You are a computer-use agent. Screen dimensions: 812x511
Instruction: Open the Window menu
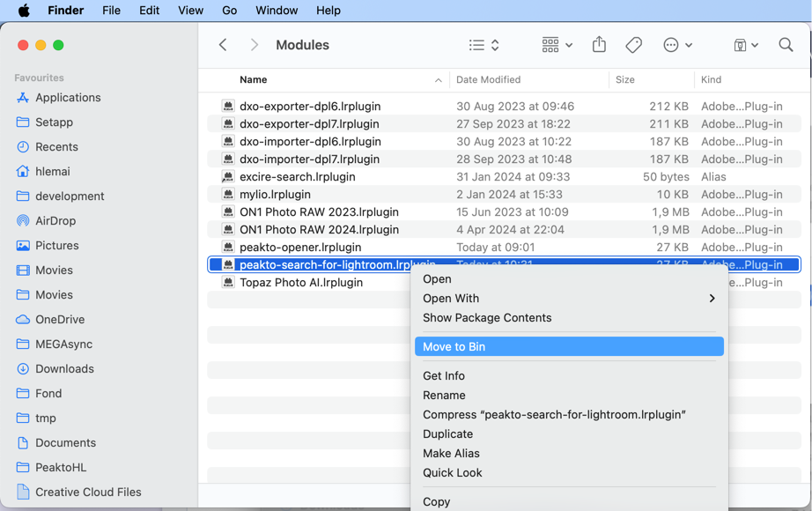pyautogui.click(x=277, y=11)
